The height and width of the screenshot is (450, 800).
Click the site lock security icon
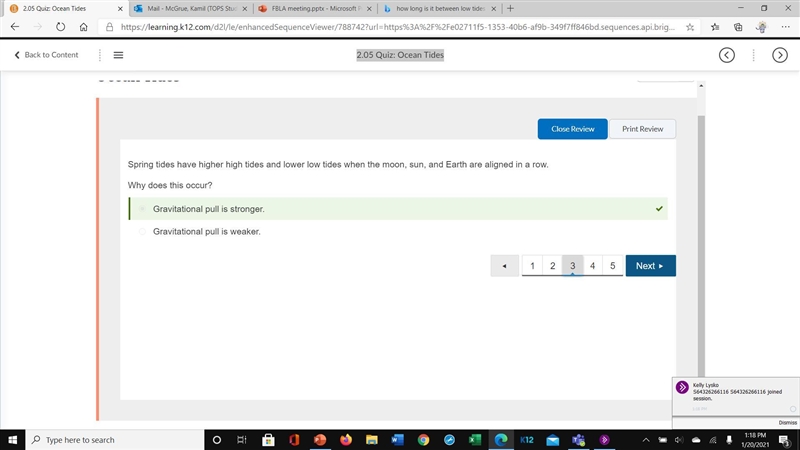click(x=109, y=27)
